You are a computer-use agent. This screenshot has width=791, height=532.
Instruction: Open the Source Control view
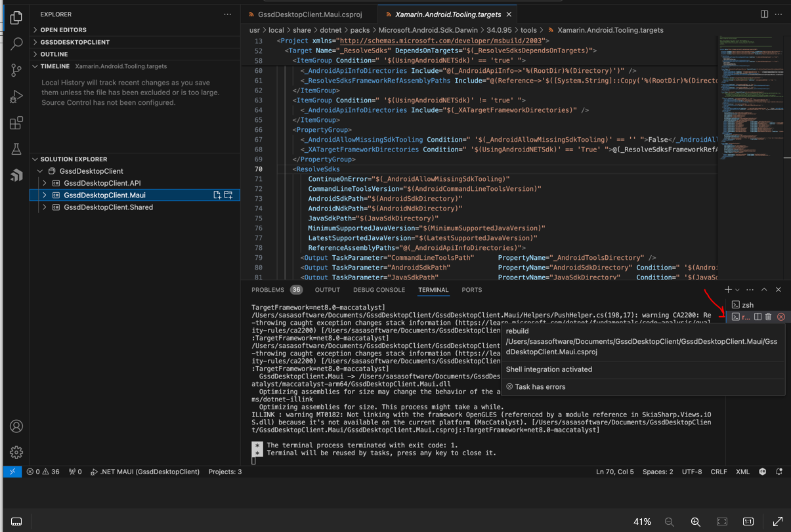pos(16,70)
